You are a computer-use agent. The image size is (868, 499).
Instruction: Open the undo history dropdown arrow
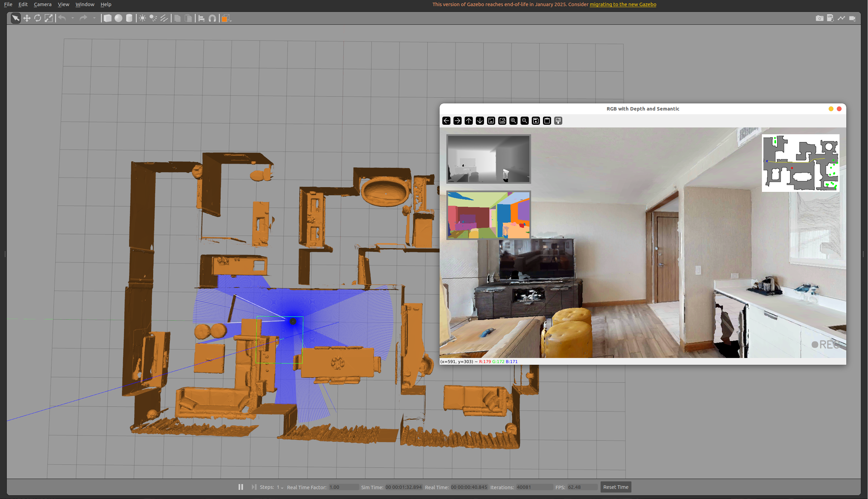coord(73,18)
